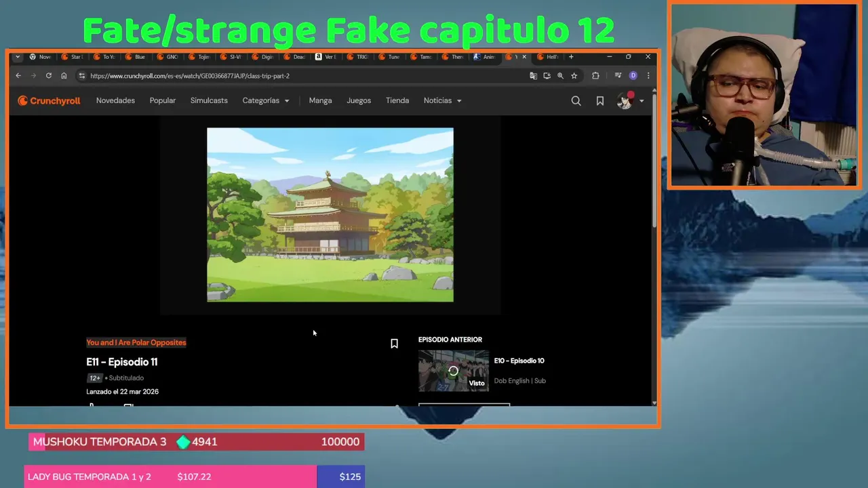Click the MUSHOKU TEMPORADA 3 goal bar
Image resolution: width=868 pixels, height=488 pixels.
pos(197,442)
